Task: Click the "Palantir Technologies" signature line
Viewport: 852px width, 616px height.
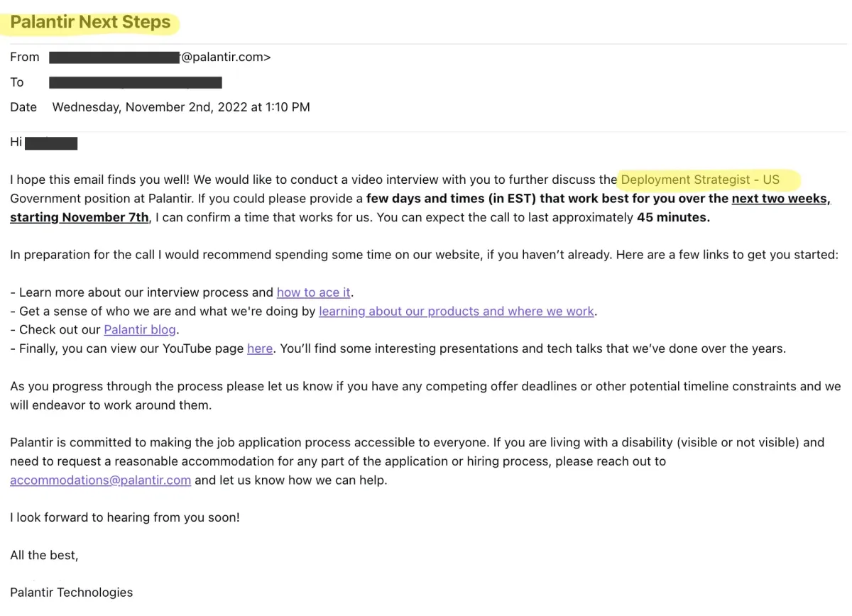Action: (72, 593)
